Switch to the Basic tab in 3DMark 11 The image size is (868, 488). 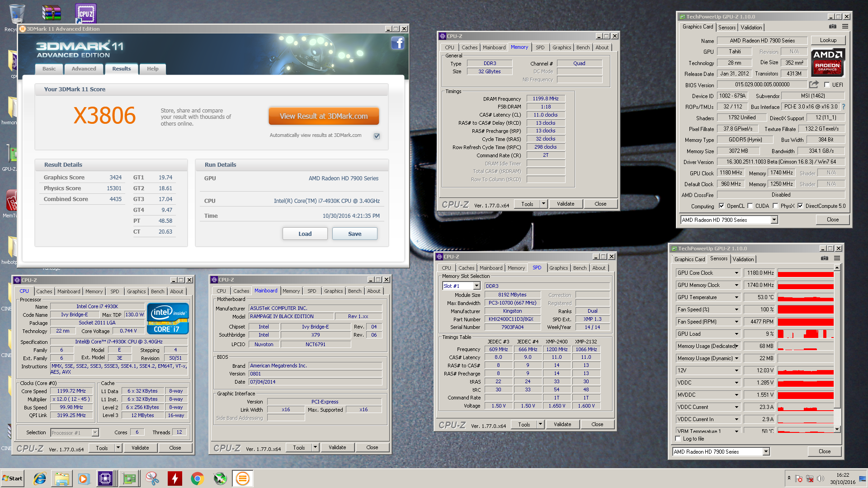[49, 69]
